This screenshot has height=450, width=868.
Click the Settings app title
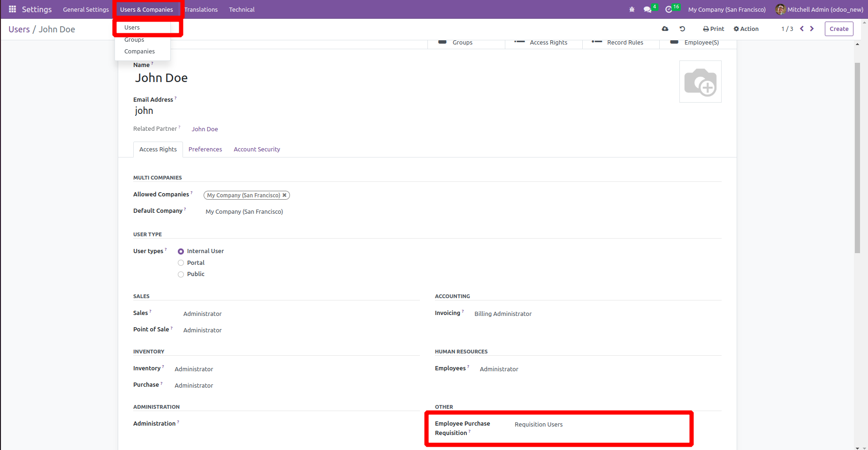37,9
